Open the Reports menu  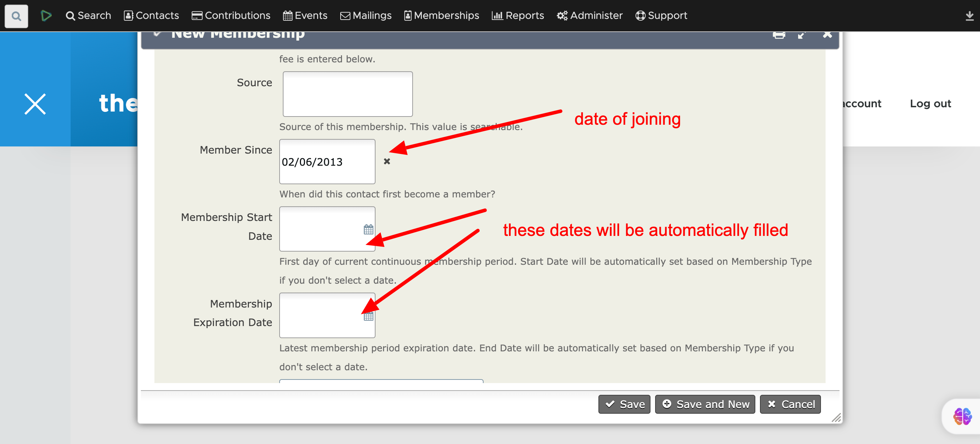click(518, 16)
